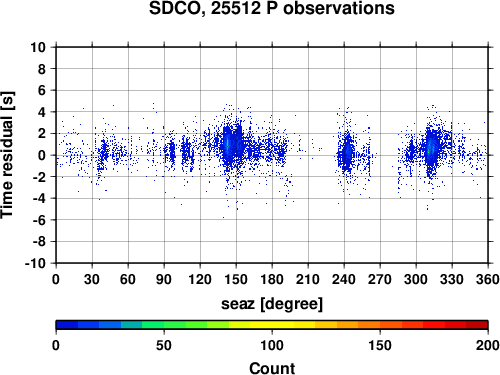The image size is (500, 375).
Task: Pick the orange colorbar segment near 150
Action: (x=380, y=325)
